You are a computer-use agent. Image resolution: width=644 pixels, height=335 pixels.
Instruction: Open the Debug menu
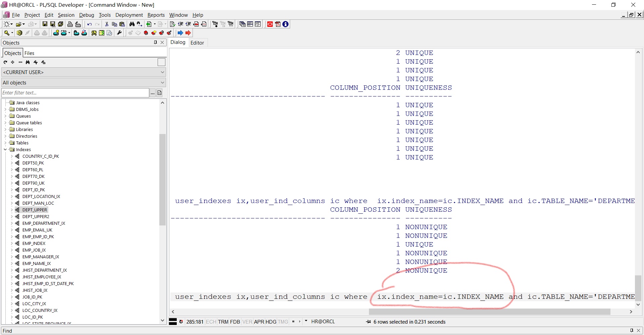point(87,15)
